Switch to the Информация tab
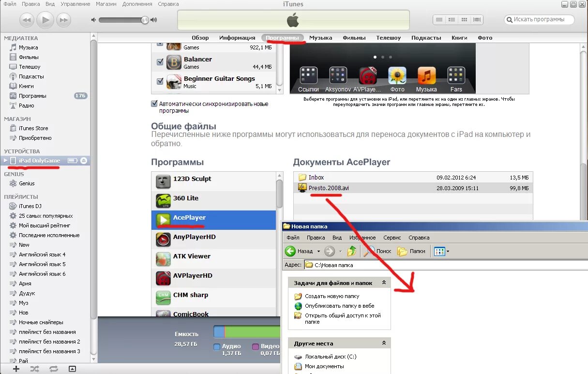 point(237,38)
